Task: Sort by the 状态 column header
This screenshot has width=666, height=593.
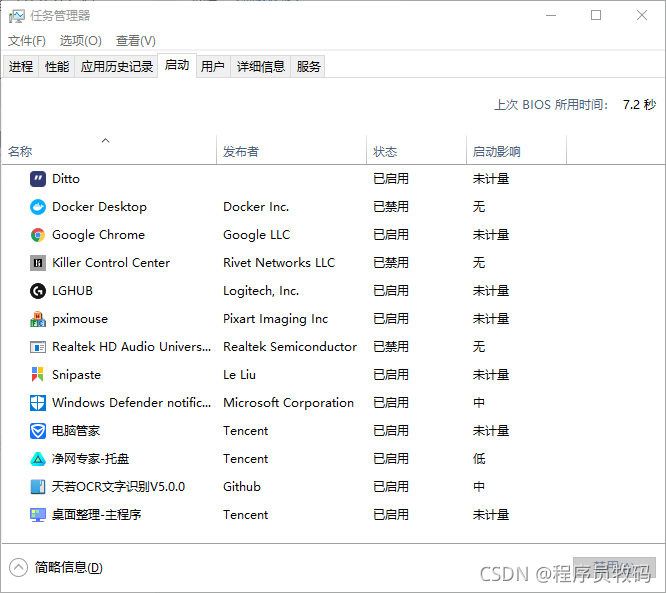Action: click(x=417, y=150)
